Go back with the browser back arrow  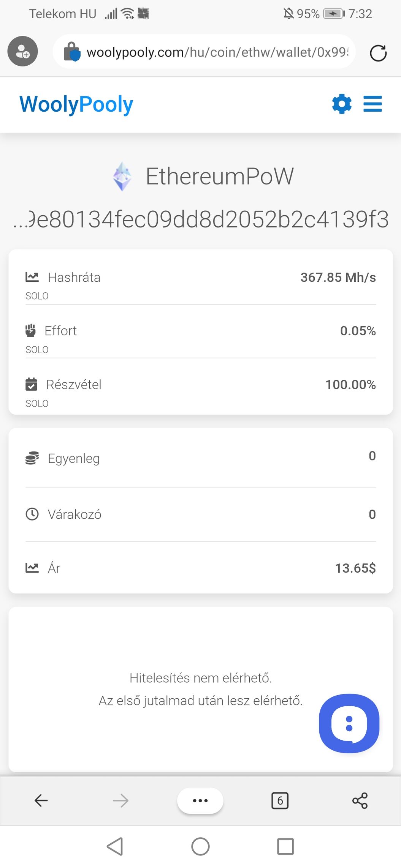click(41, 800)
